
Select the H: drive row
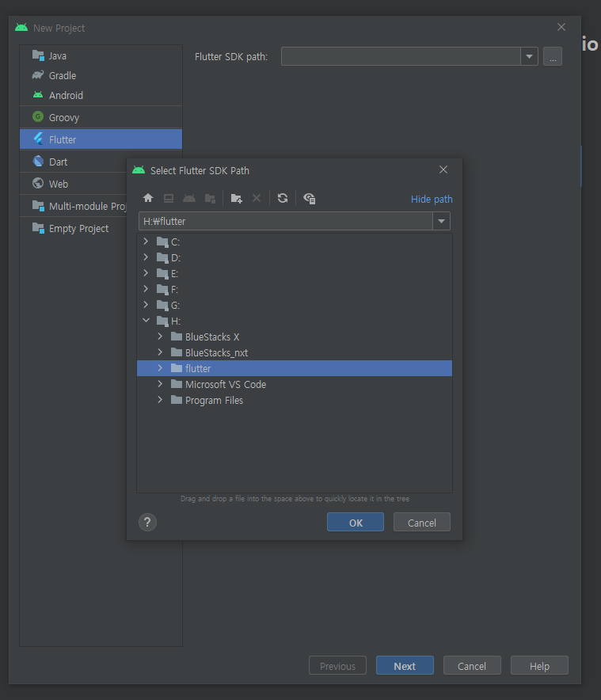click(x=295, y=321)
